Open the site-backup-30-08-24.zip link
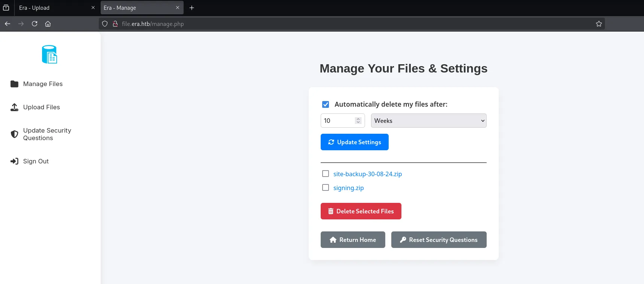This screenshot has width=644, height=284. coord(367,174)
